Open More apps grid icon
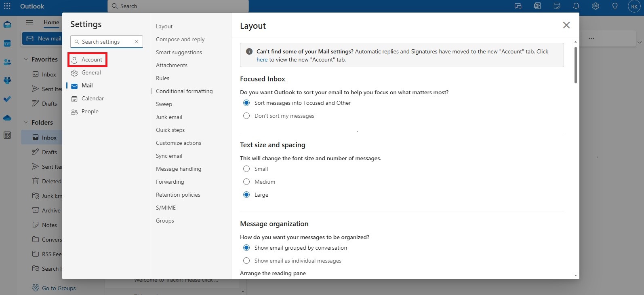This screenshot has height=295, width=644. tap(7, 136)
